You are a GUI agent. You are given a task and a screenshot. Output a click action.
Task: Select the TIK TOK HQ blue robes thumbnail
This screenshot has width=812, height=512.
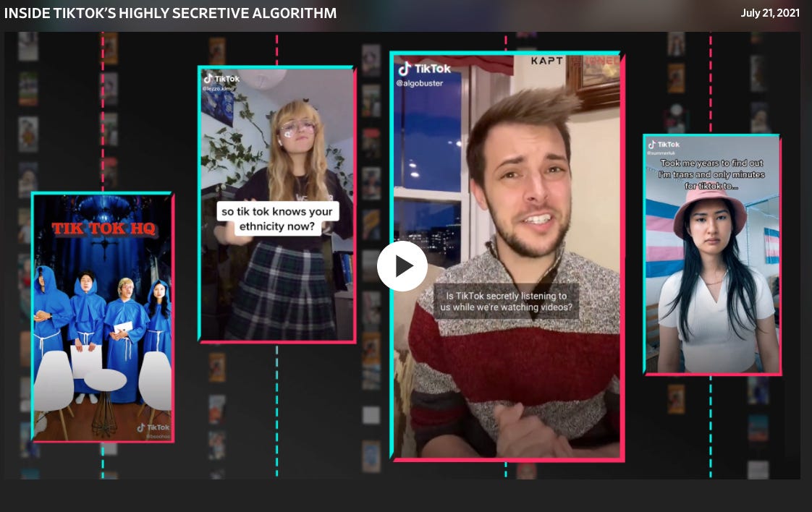(103, 317)
